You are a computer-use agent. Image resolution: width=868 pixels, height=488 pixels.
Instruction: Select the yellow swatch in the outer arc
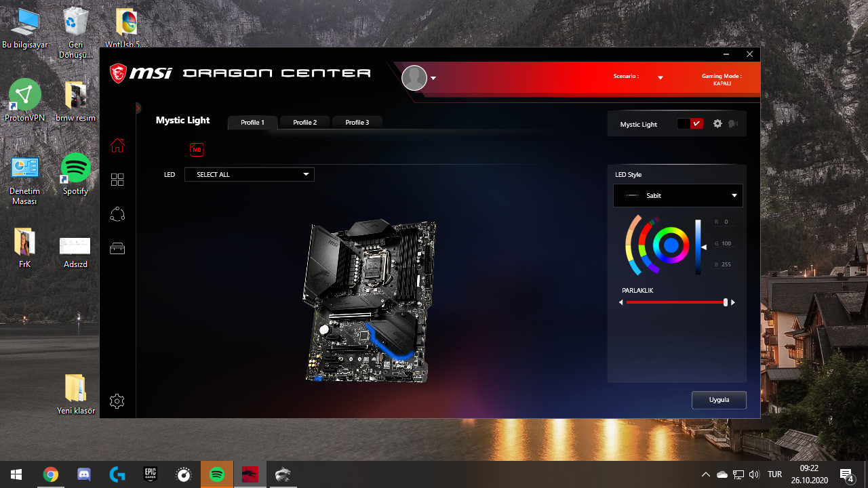coord(629,254)
